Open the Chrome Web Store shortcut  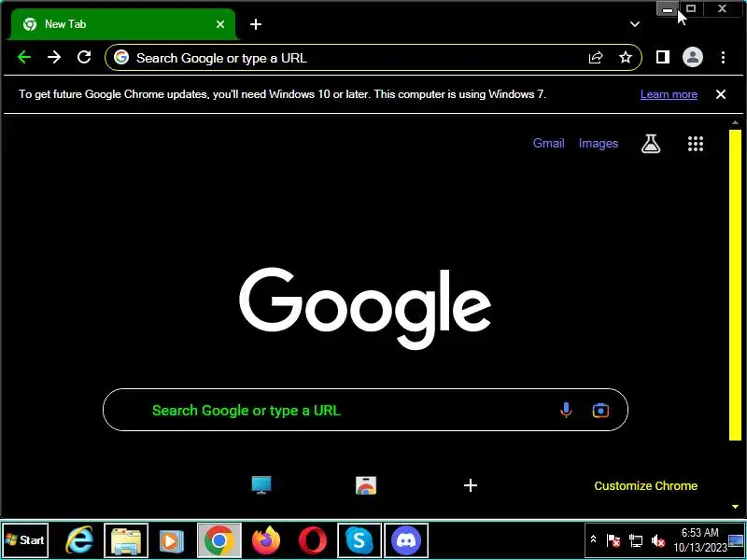click(366, 485)
